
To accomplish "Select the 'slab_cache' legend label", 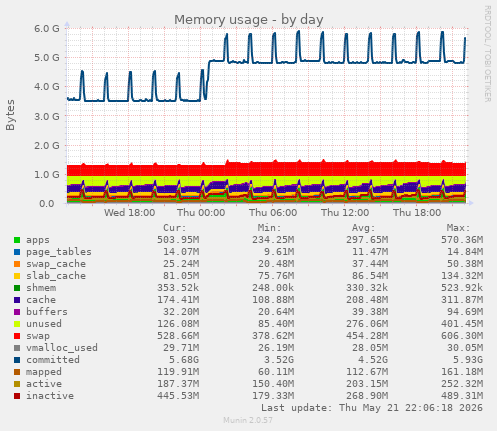I will click(x=56, y=276).
